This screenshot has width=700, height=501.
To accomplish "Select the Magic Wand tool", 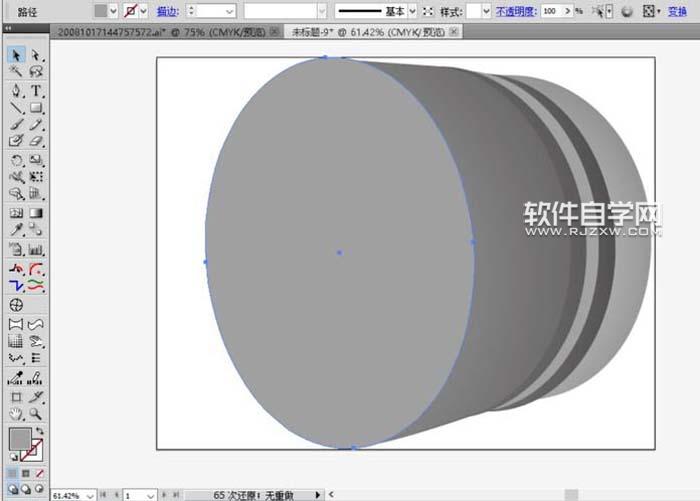I will (16, 71).
